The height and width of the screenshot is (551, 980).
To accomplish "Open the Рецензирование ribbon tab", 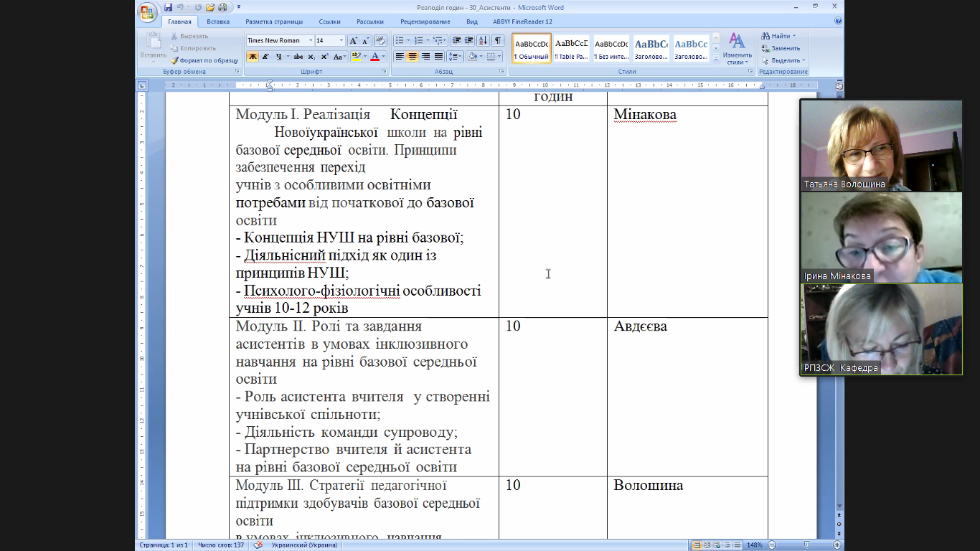I will [425, 22].
